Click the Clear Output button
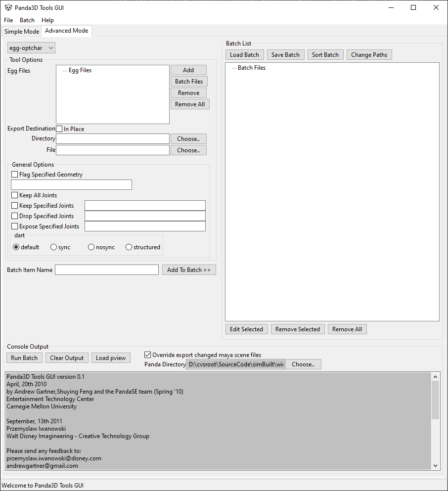Image resolution: width=448 pixels, height=491 pixels. (67, 357)
